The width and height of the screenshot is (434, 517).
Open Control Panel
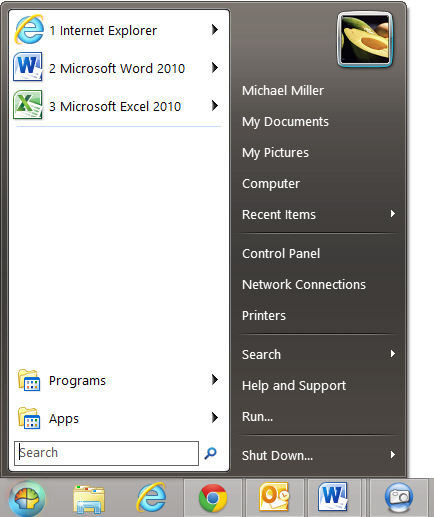pyautogui.click(x=281, y=254)
